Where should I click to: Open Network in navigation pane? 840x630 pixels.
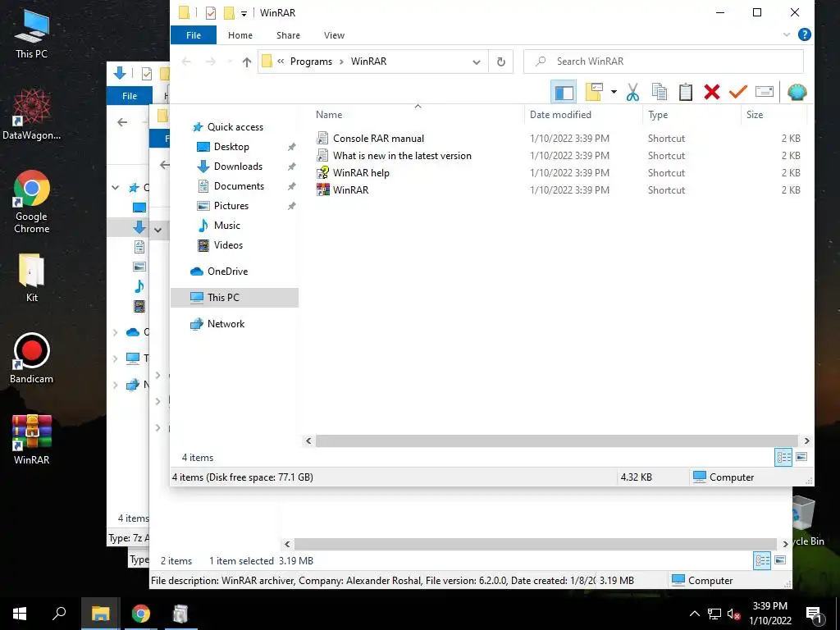(x=226, y=324)
